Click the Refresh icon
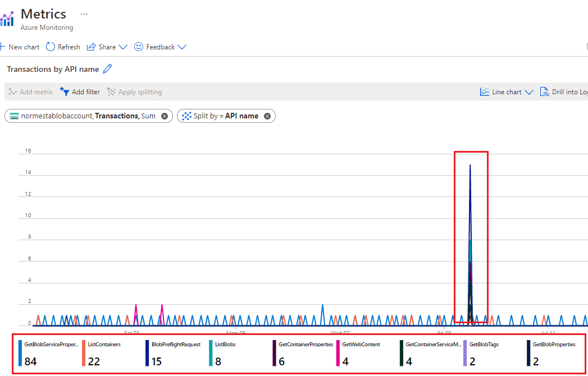This screenshot has height=376, width=588. click(x=50, y=47)
